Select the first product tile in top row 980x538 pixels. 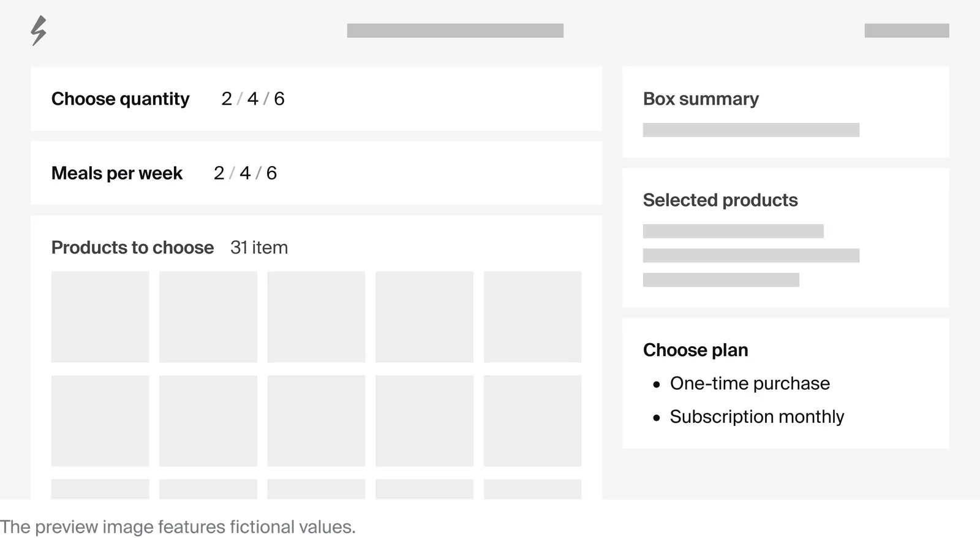100,317
